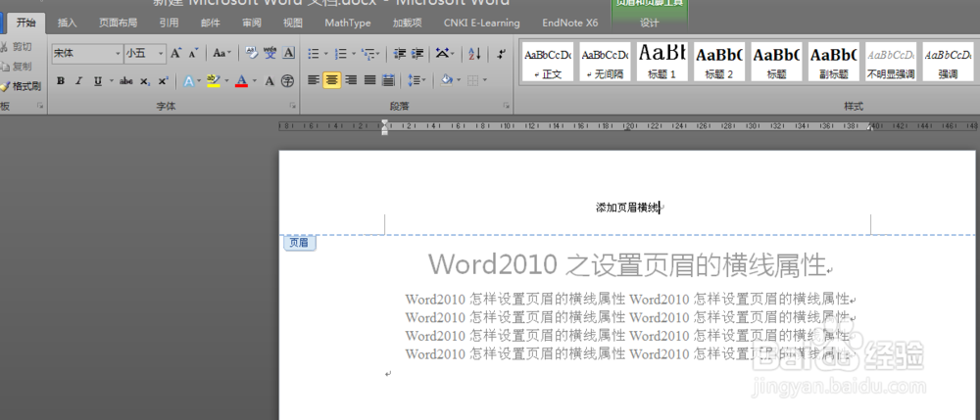Viewport: 980px width, 420px height.
Task: Toggle bold formatting
Action: pyautogui.click(x=61, y=80)
